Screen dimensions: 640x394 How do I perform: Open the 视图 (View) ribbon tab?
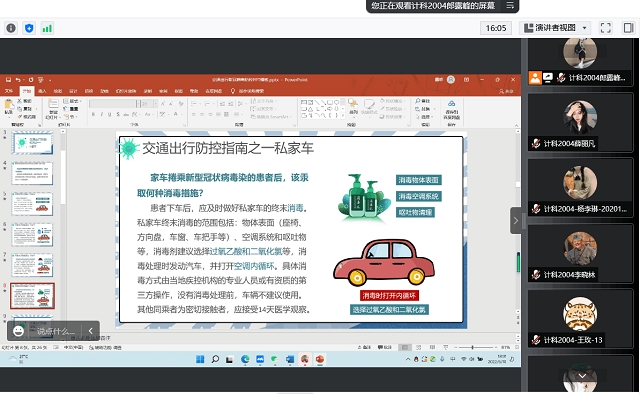point(178,91)
